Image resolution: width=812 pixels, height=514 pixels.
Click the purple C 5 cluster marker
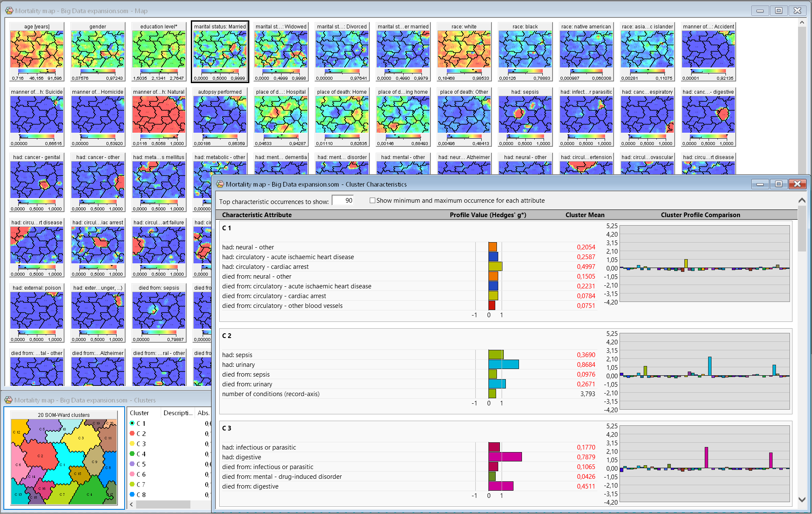pos(132,464)
